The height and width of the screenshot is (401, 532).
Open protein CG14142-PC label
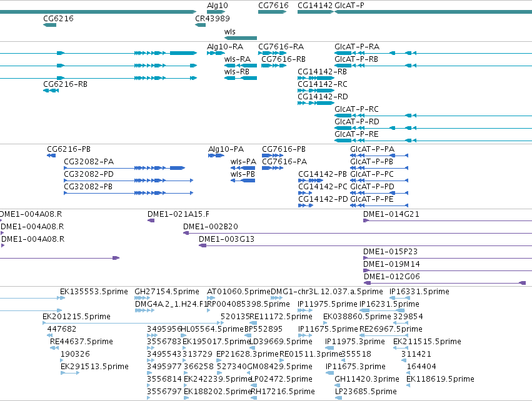coord(323,187)
